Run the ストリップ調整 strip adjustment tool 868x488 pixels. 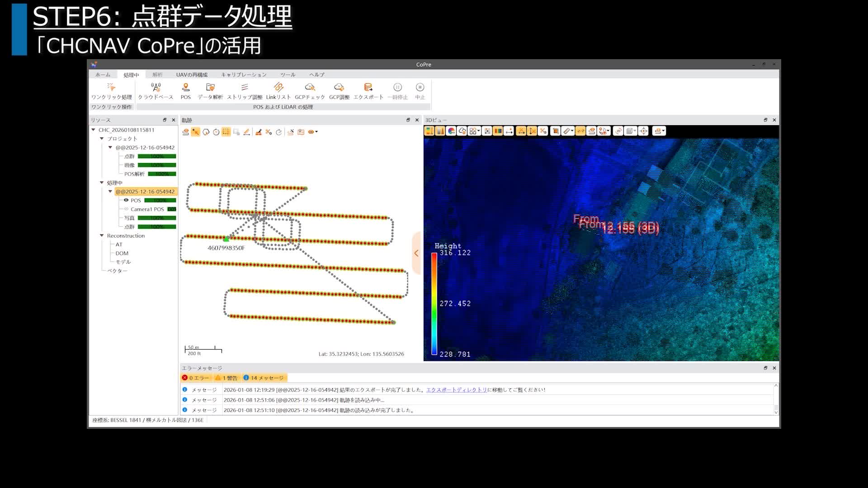[x=245, y=87]
